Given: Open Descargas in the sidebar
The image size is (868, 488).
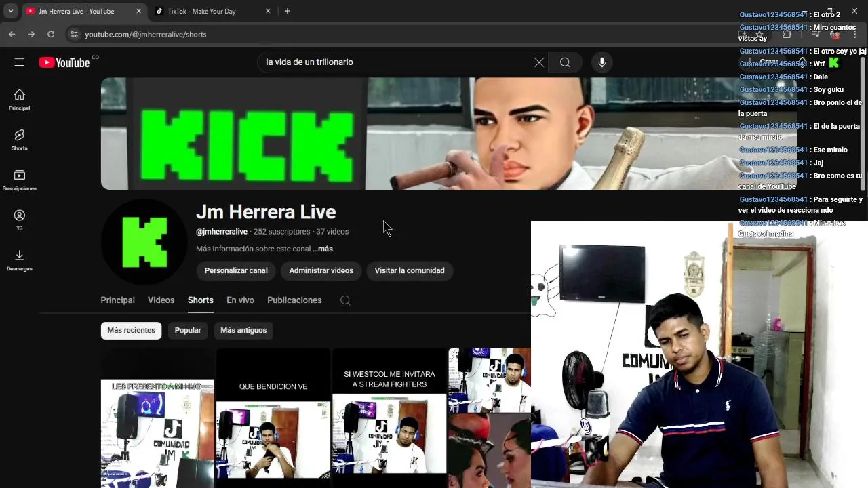Looking at the screenshot, I should coord(20,260).
